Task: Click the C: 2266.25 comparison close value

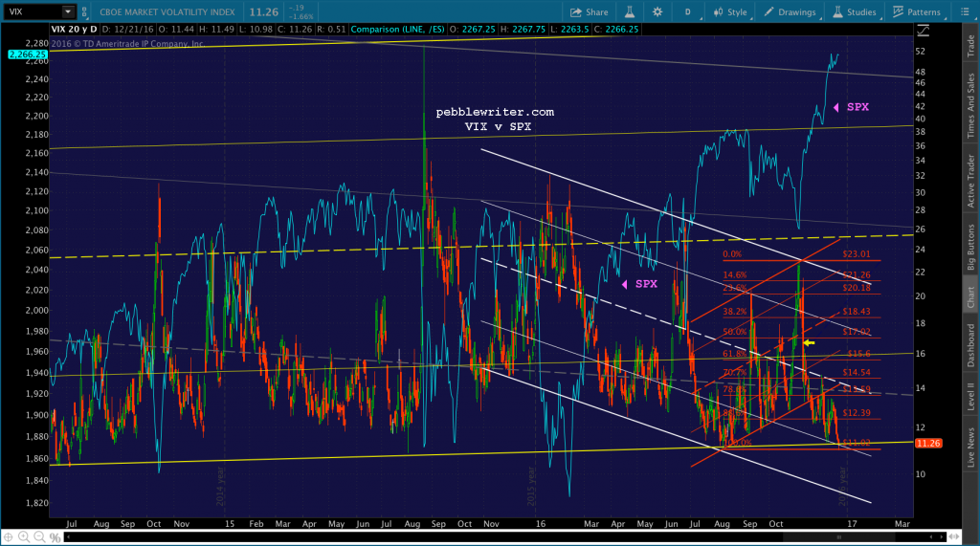Action: tap(616, 30)
